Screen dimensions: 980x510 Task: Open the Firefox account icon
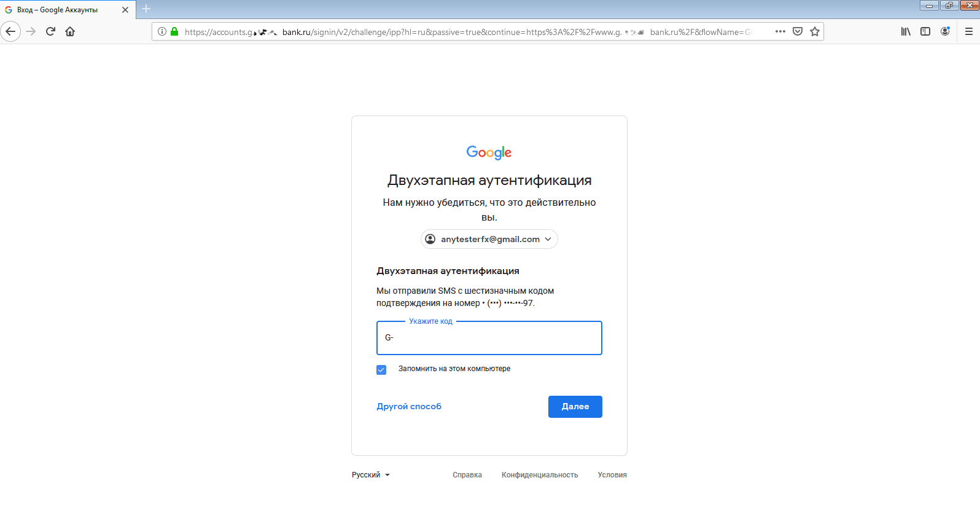pos(945,31)
